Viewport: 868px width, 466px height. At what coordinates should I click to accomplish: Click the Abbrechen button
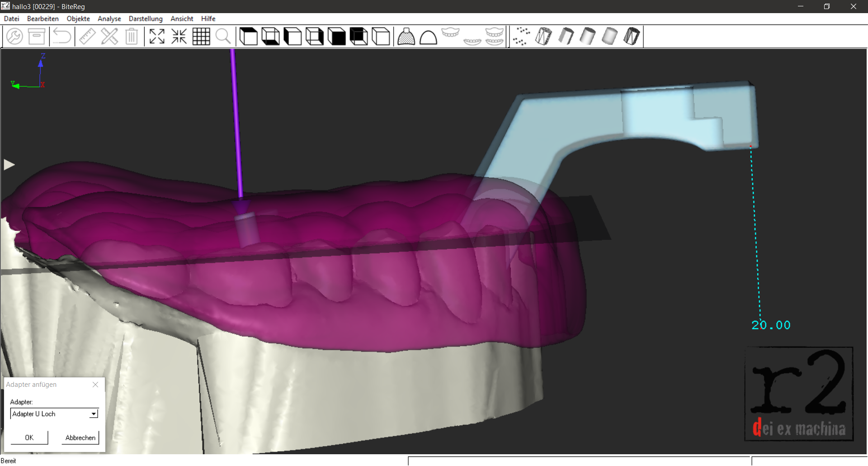[x=80, y=437]
